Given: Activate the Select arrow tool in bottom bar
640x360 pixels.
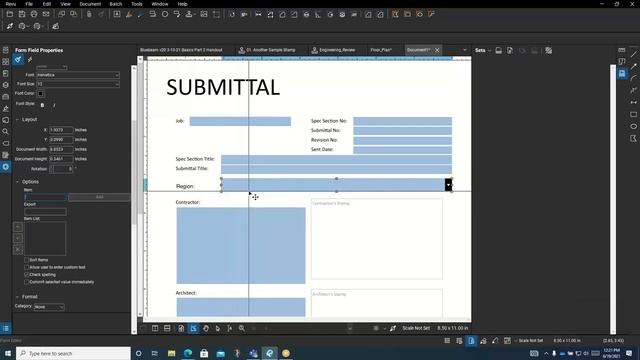Looking at the screenshot, I should click(x=218, y=328).
